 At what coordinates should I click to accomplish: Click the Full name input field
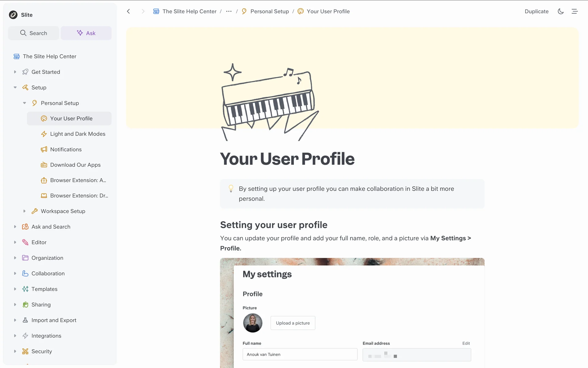click(x=300, y=354)
